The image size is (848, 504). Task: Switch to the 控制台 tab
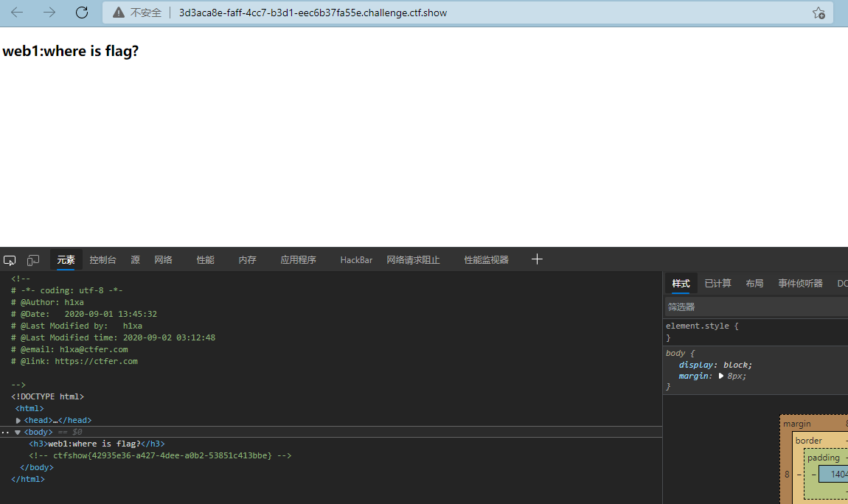[x=102, y=260]
